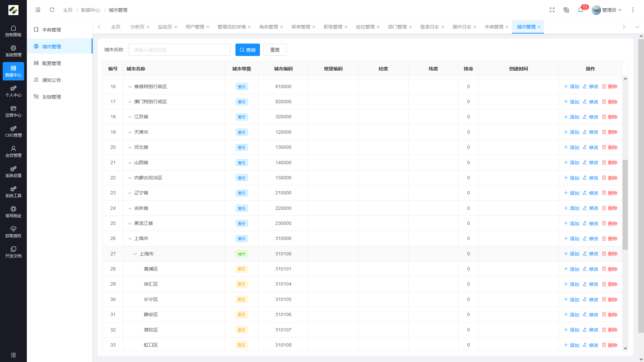Open the vertical three-dot settings menu
This screenshot has height=362, width=644.
(x=633, y=10)
